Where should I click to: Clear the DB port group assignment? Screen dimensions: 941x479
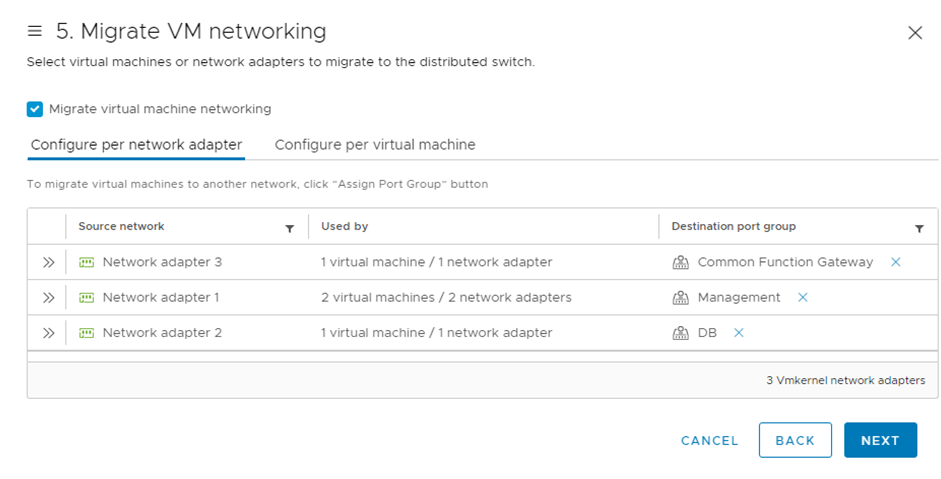point(738,333)
